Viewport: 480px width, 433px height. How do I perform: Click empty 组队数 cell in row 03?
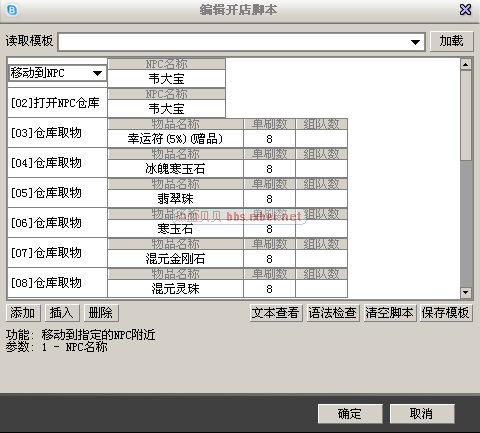click(x=321, y=139)
